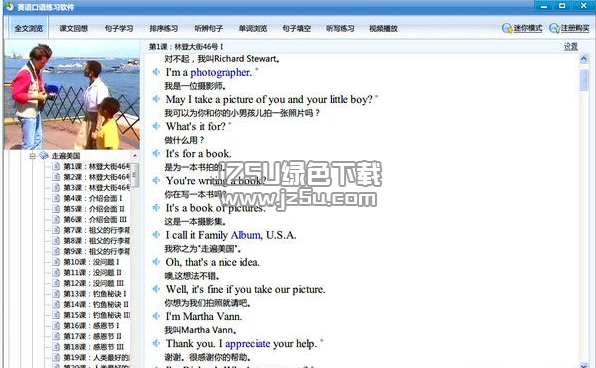Click the 迷你模式 text link
The width and height of the screenshot is (596, 368).
[x=528, y=28]
